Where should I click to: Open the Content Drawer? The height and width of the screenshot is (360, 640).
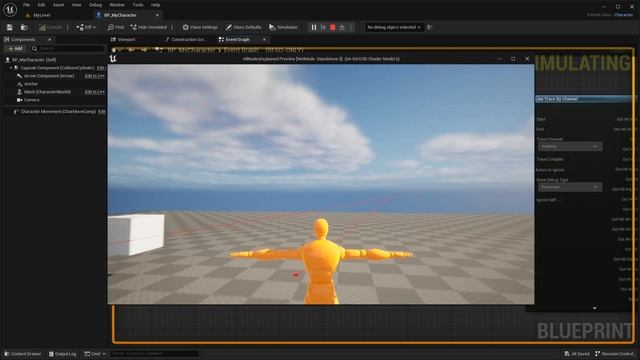(x=23, y=354)
